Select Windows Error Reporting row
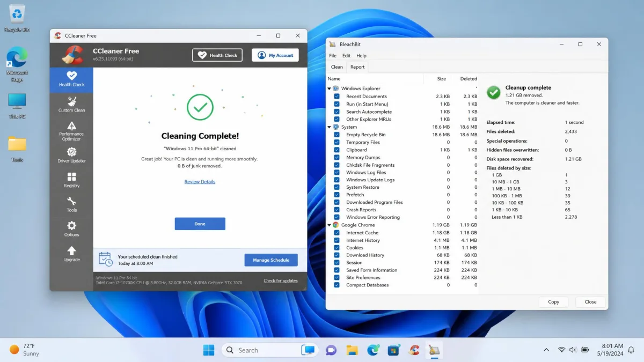The width and height of the screenshot is (644, 362). pyautogui.click(x=402, y=217)
